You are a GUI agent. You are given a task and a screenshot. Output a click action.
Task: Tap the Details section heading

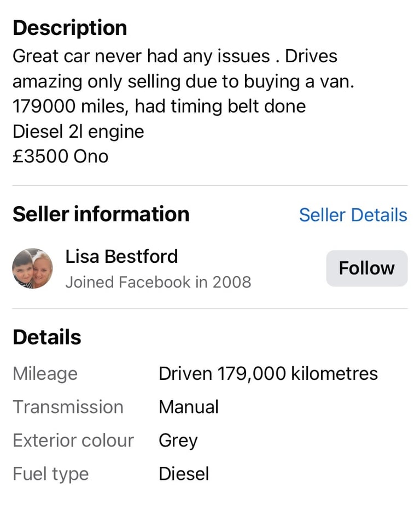[x=47, y=337]
